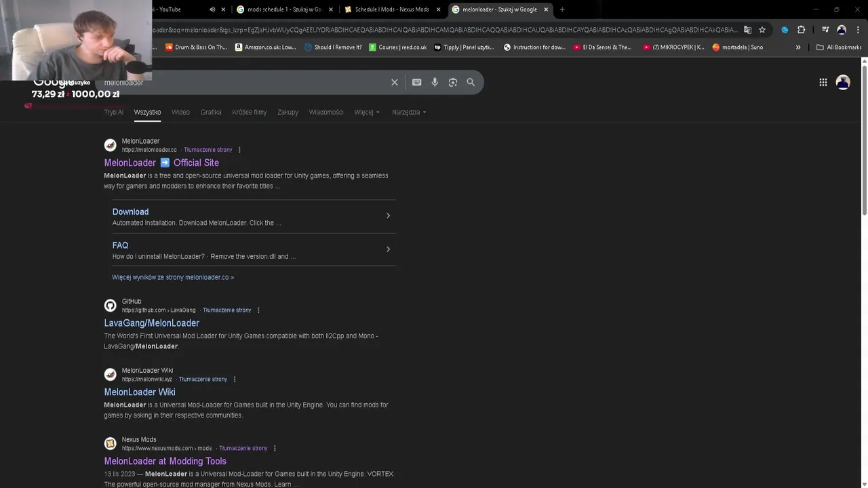Open the LavaGang/MelonLoader GitHub link
The image size is (868, 488).
(151, 323)
